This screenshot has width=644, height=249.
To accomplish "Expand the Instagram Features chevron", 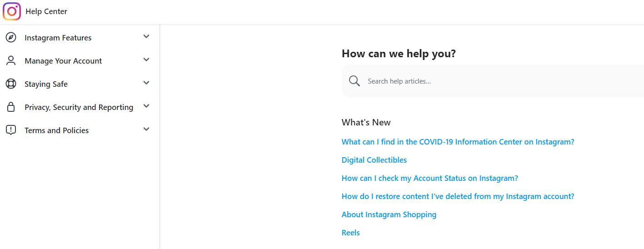I will 146,36.
